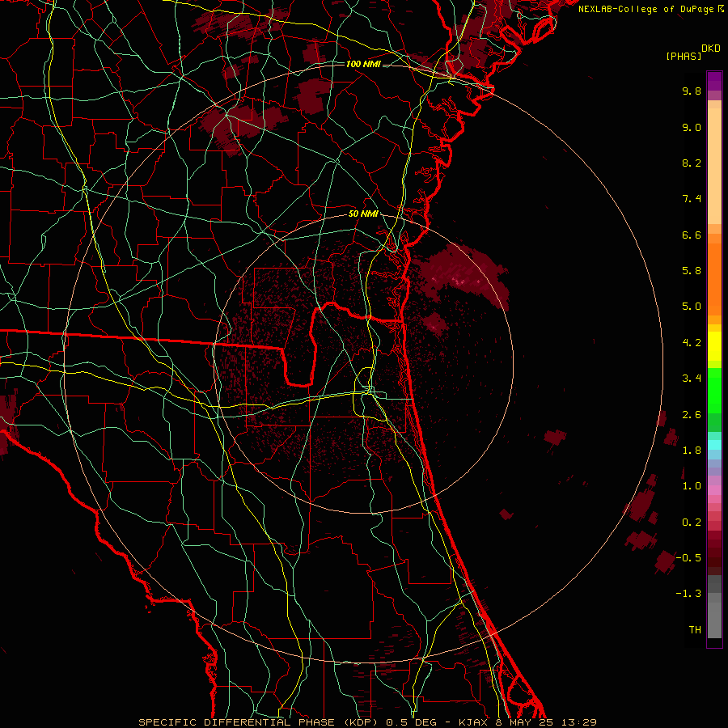Click the 3.4 scale value
Viewport: 728px width, 728px height.
click(x=692, y=379)
